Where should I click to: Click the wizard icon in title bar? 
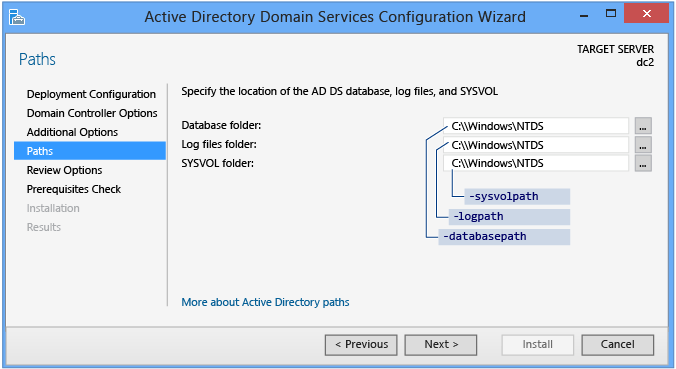[x=17, y=17]
